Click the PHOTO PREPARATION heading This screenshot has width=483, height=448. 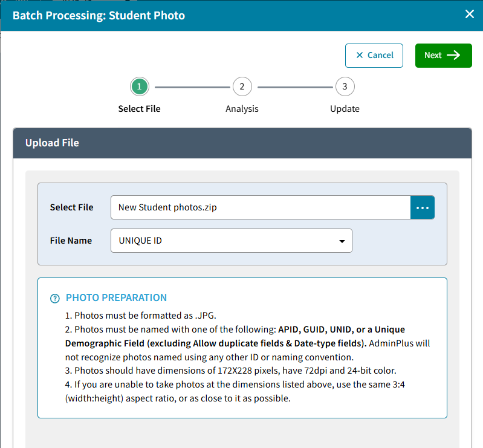pos(116,297)
